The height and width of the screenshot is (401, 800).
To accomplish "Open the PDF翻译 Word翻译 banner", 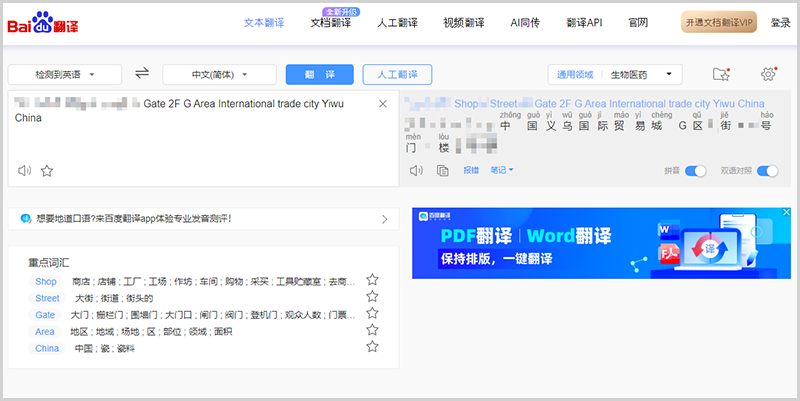I will pyautogui.click(x=602, y=243).
